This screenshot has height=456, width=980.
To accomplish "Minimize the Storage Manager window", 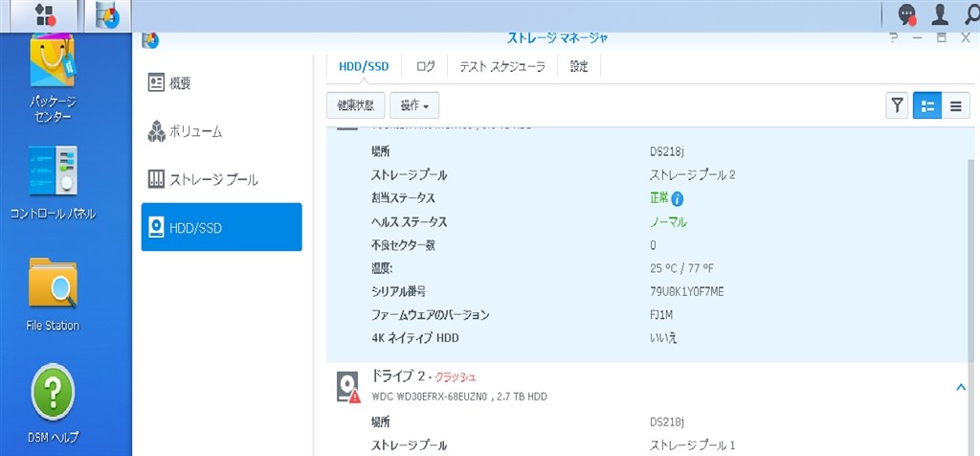I will (918, 38).
